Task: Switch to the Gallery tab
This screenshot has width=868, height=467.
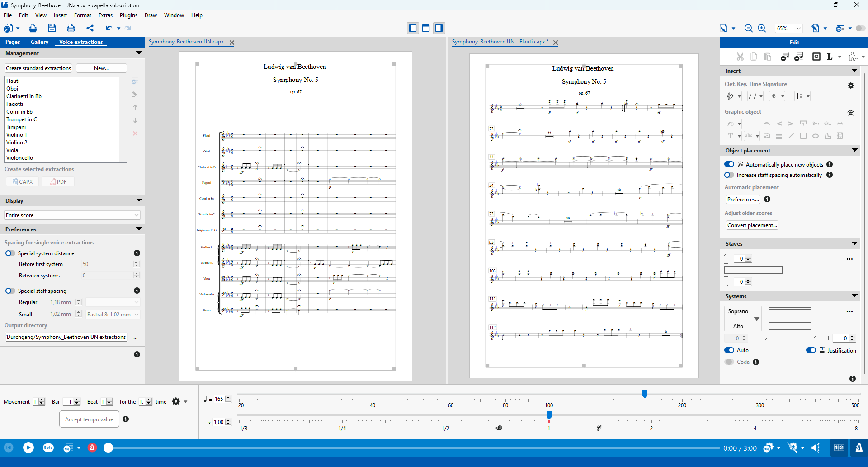Action: [39, 42]
